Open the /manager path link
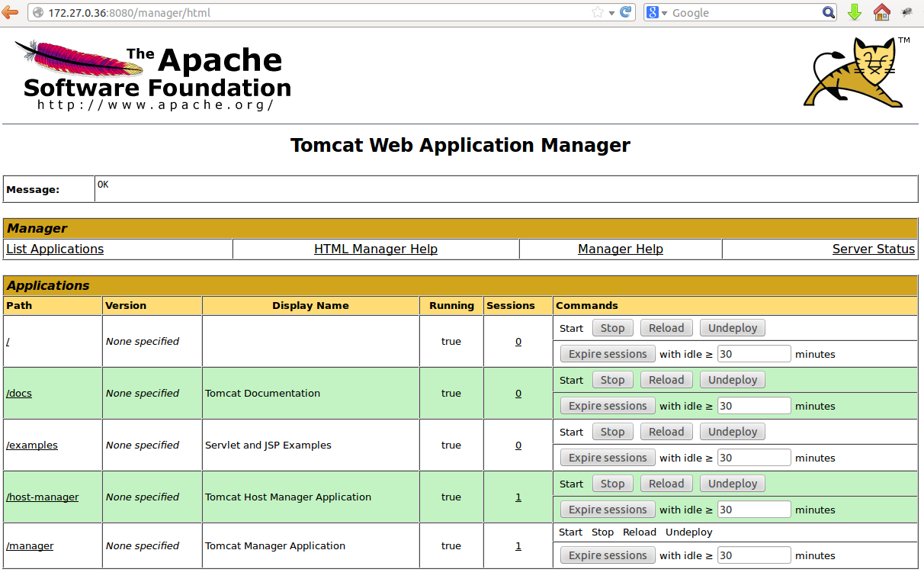 coord(30,546)
